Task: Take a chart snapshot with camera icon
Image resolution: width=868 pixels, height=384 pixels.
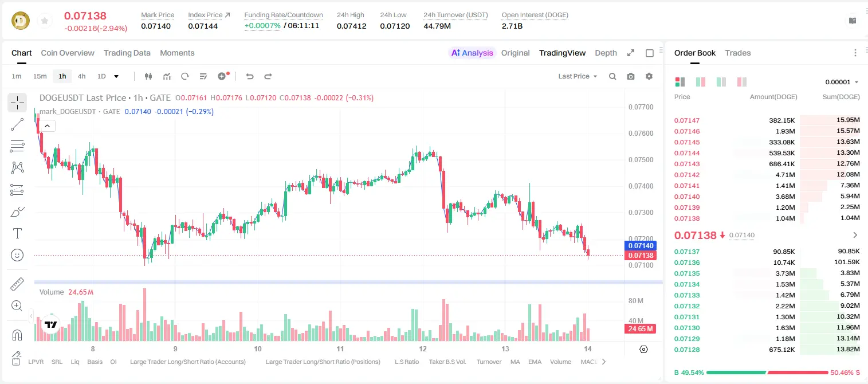Action: [x=631, y=76]
